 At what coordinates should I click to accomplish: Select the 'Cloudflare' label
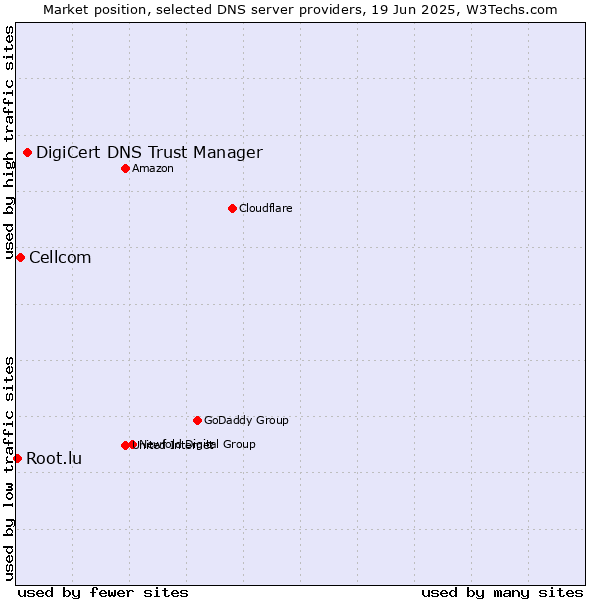point(266,208)
